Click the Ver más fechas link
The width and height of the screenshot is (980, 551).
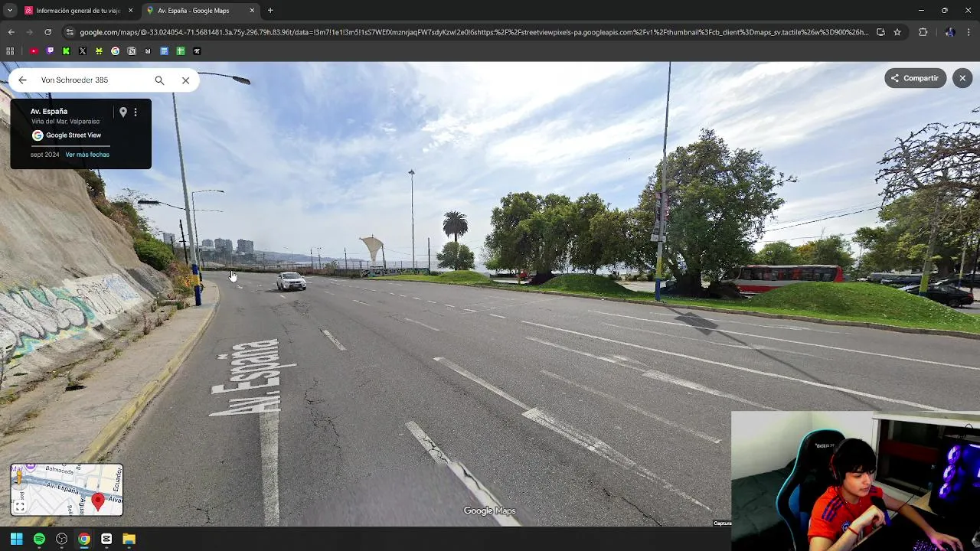pos(87,155)
